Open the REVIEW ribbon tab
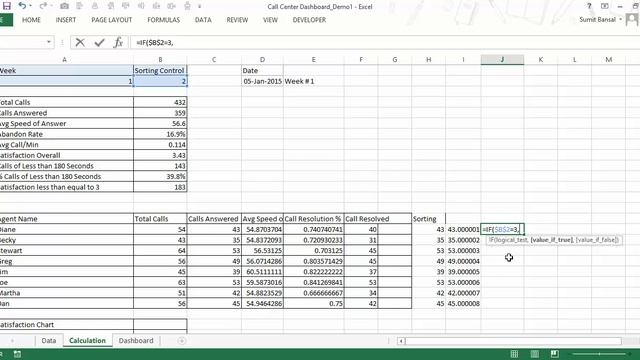 (x=237, y=20)
